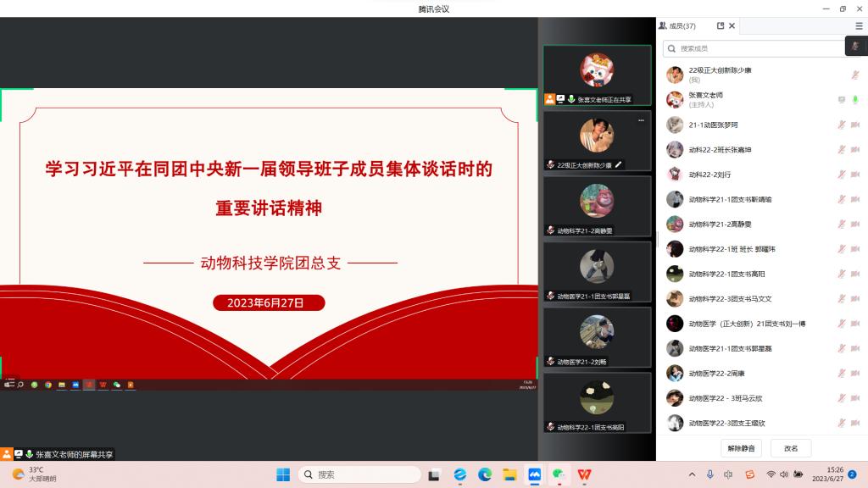Click the 改名 rename button
Screen dimensions: 868x488
[x=790, y=448]
